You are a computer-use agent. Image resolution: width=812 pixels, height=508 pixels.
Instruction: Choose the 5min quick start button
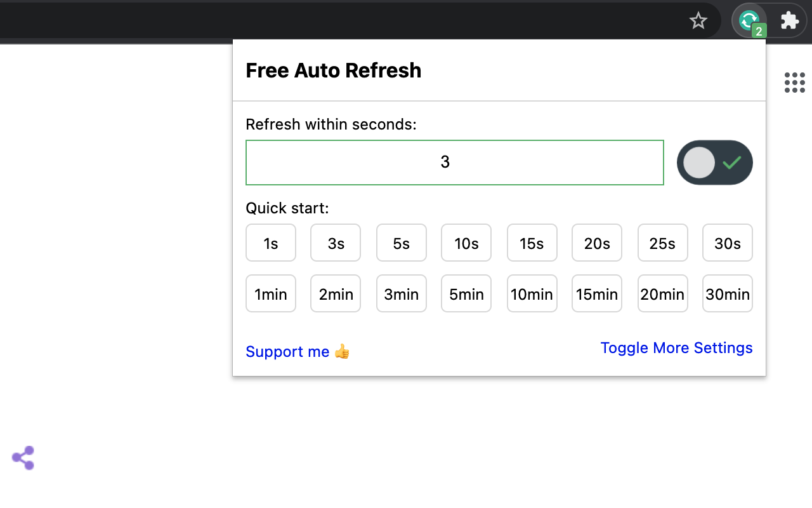466,293
